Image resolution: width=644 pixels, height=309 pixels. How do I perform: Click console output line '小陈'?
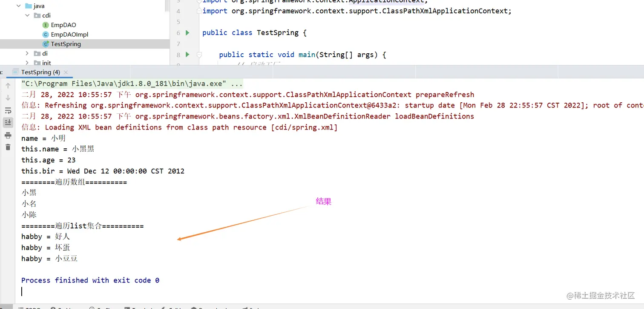coord(29,215)
